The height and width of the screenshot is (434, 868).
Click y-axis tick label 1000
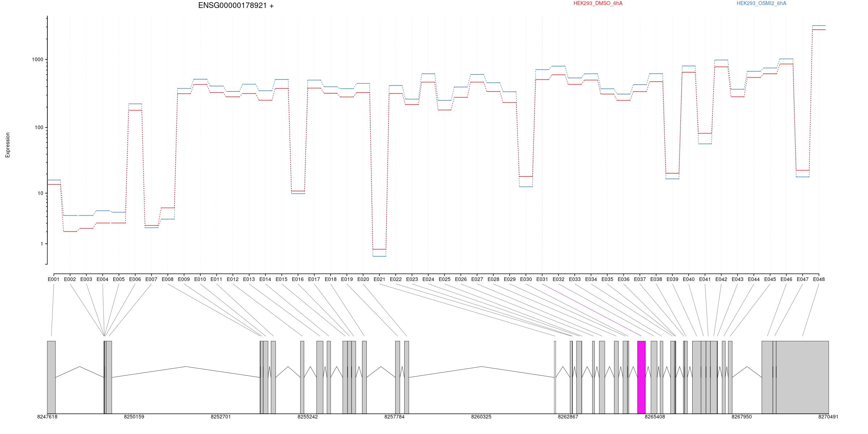[37, 60]
